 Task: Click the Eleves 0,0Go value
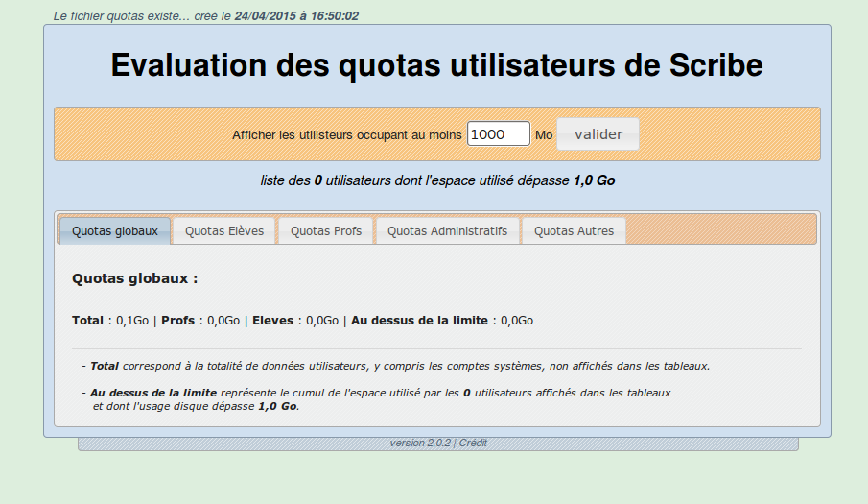pyautogui.click(x=295, y=321)
